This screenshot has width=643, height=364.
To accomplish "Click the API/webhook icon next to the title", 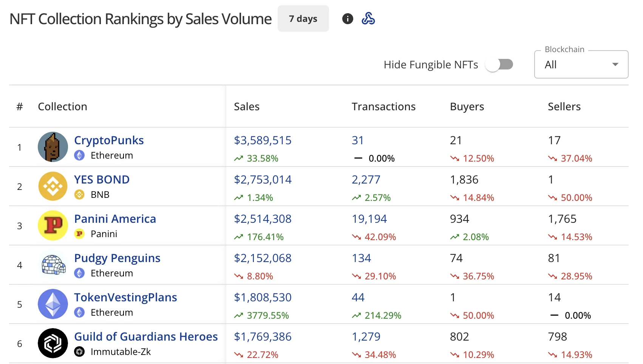I will [368, 18].
